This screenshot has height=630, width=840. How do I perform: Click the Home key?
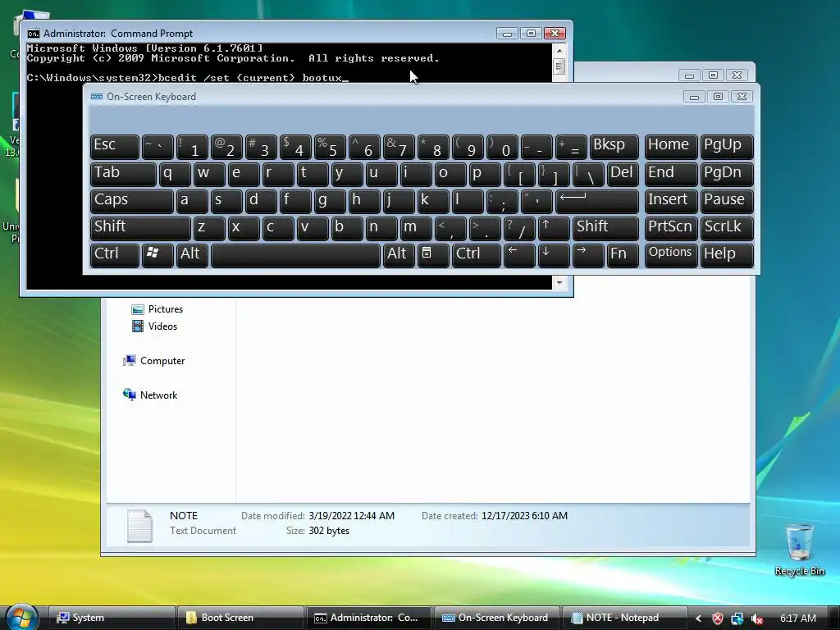point(671,147)
